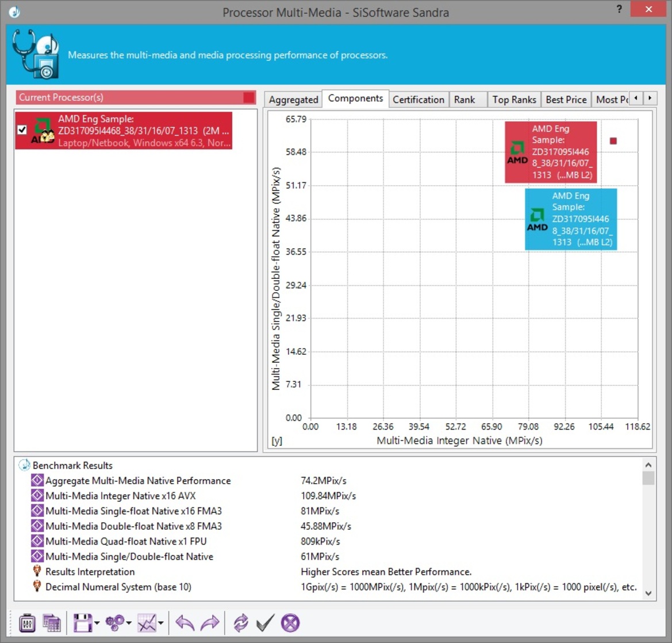Click the red swatch in Current Processor(s) header
Image resolution: width=672 pixels, height=643 pixels.
(248, 97)
